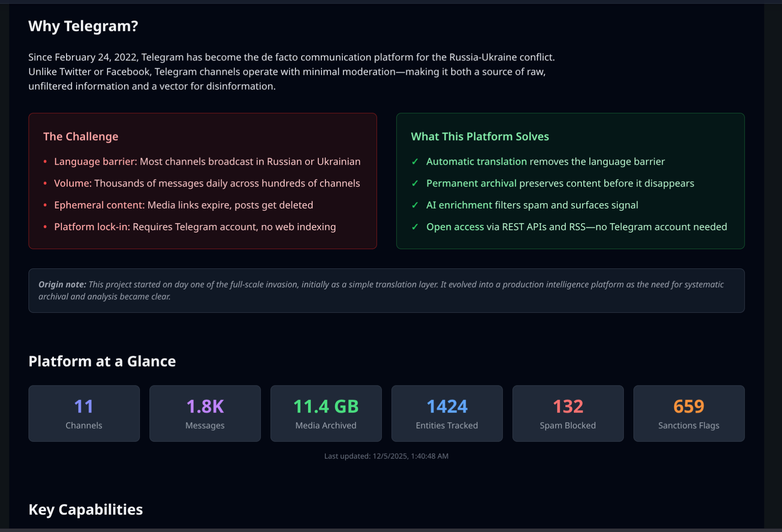The width and height of the screenshot is (782, 532).
Task: Click the checkmark beside Automatic translation
Action: (415, 162)
